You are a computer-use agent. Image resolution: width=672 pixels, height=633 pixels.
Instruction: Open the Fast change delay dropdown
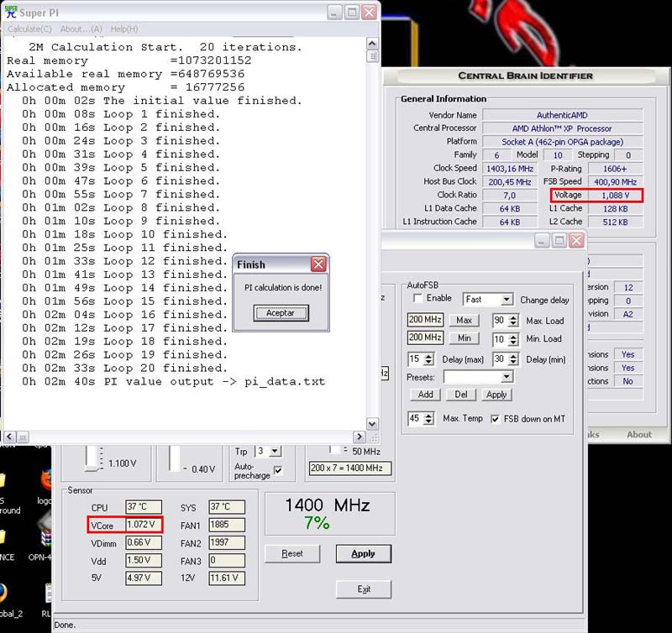[x=507, y=300]
